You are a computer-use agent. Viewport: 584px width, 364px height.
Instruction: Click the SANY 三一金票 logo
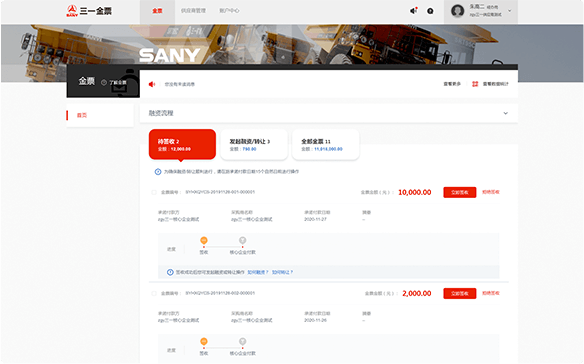click(89, 11)
